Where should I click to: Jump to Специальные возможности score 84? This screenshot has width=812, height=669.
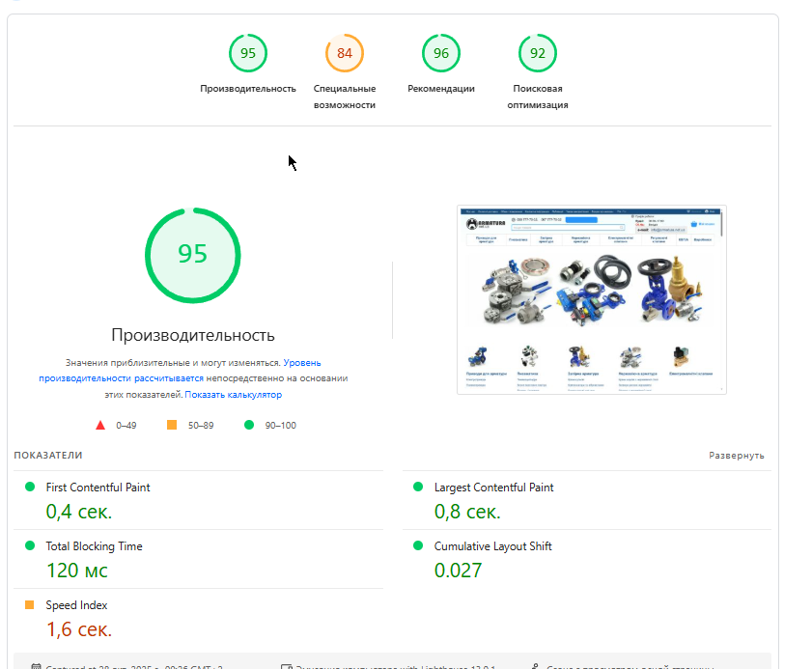[345, 53]
